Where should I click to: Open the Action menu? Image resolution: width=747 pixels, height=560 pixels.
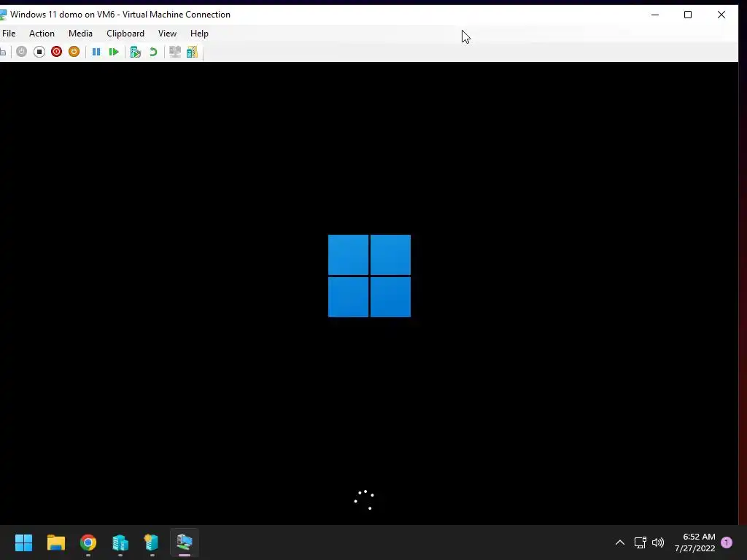coord(42,34)
